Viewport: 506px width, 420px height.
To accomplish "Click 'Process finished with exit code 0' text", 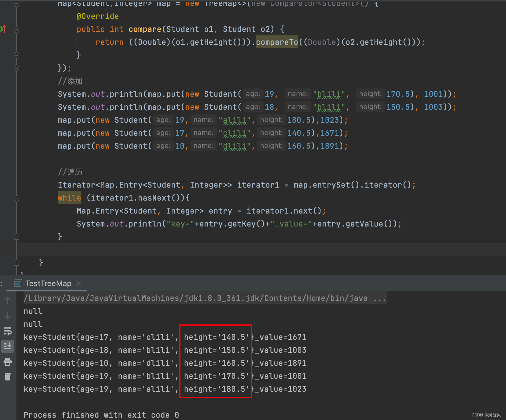I will [x=101, y=415].
